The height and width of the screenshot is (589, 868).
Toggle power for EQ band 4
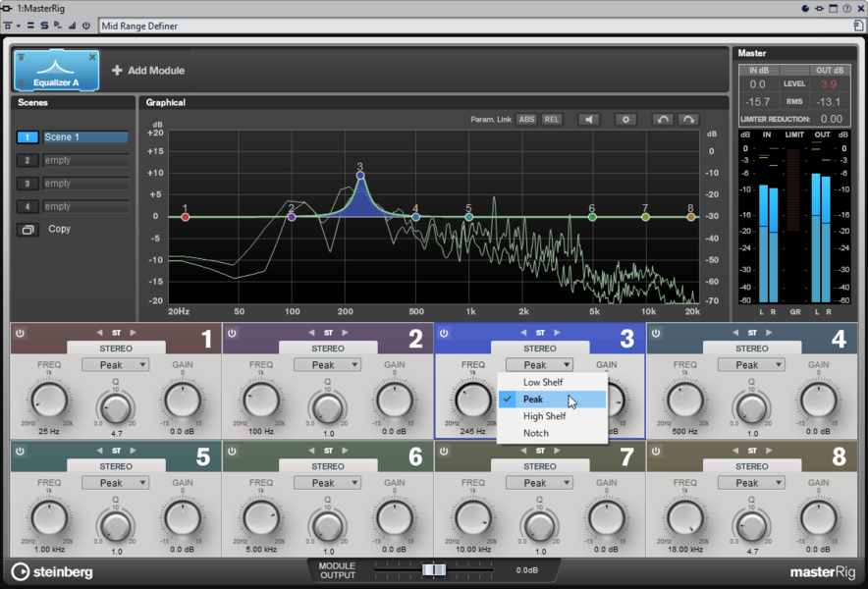tap(656, 333)
